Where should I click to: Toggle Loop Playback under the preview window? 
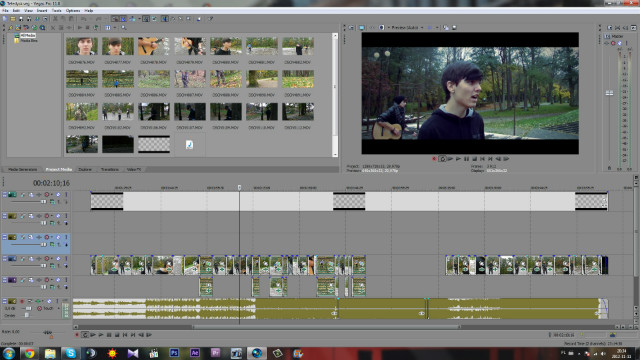442,159
